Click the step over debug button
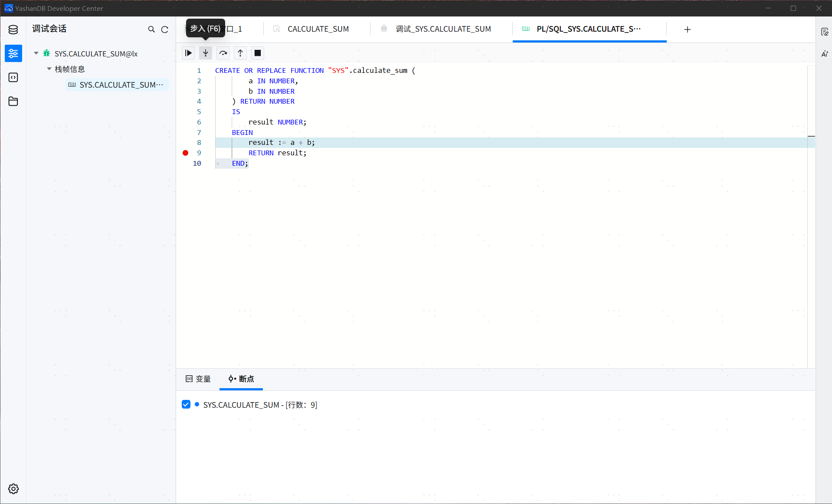 [x=223, y=53]
